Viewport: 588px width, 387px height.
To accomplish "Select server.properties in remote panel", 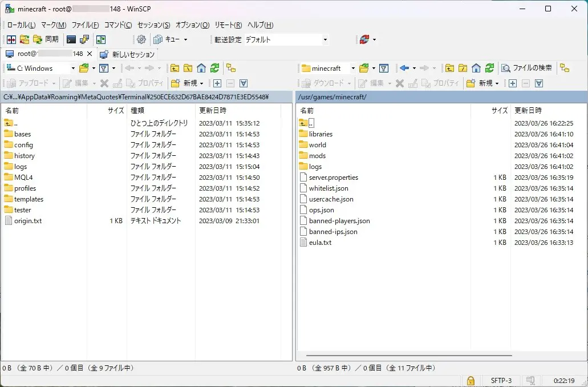I will click(333, 178).
